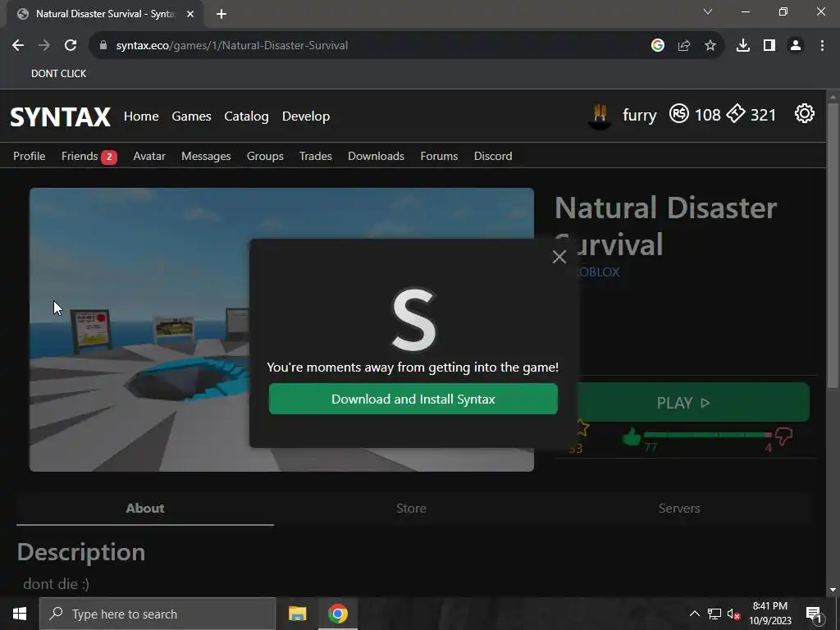Open File Explorer from taskbar
840x630 pixels.
[297, 614]
